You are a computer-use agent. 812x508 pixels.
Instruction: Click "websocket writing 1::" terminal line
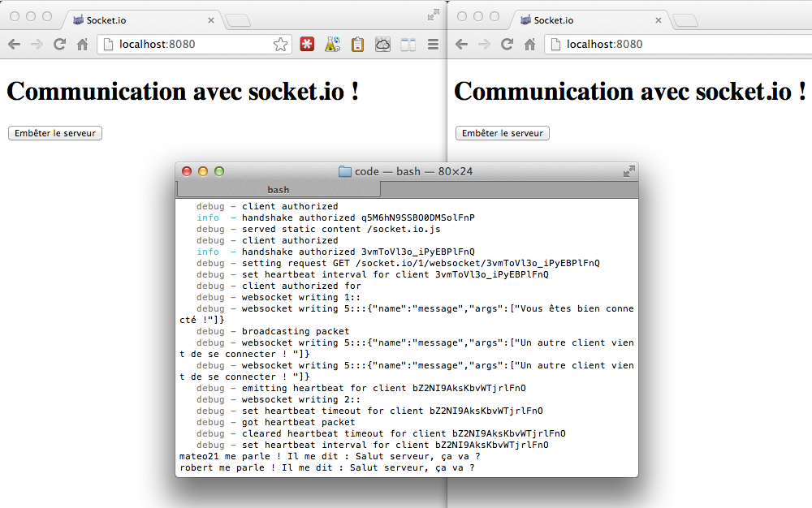pyautogui.click(x=278, y=297)
